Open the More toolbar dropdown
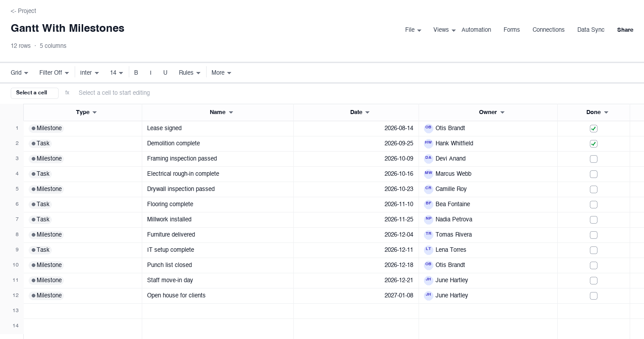 click(221, 73)
